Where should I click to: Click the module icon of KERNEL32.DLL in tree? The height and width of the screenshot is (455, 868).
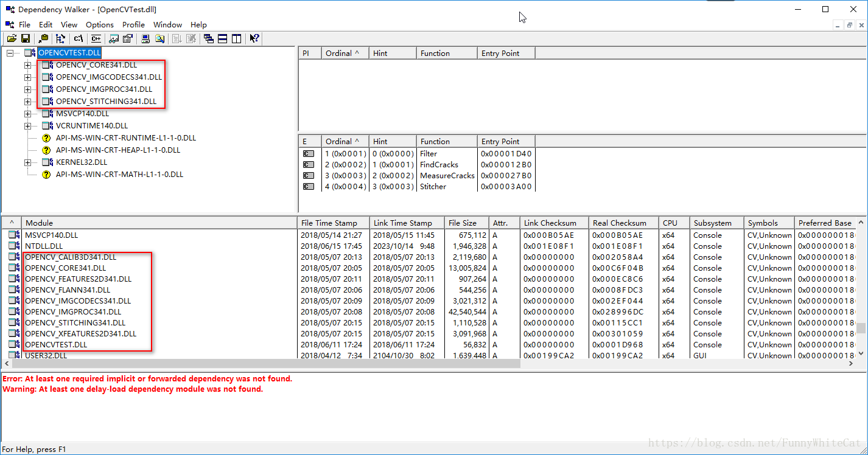point(47,162)
